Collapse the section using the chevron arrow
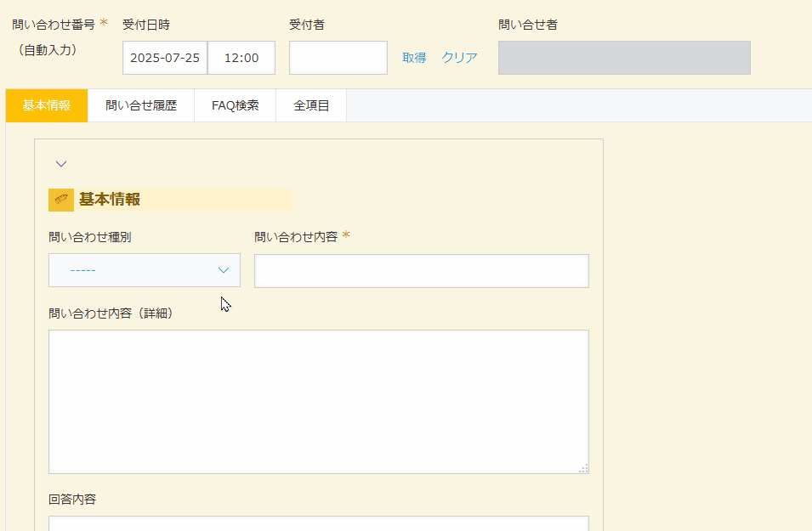Image resolution: width=812 pixels, height=531 pixels. coord(61,164)
